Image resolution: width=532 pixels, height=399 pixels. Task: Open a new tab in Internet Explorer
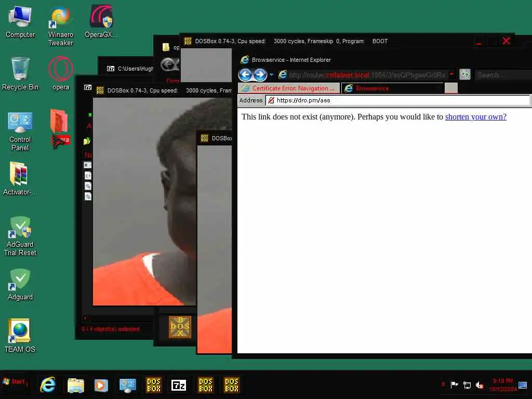pos(451,88)
